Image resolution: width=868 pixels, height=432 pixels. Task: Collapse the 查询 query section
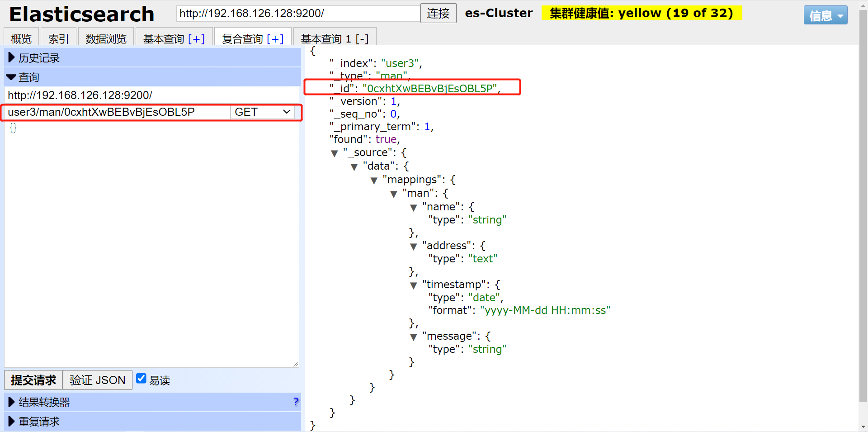pyautogui.click(x=11, y=77)
